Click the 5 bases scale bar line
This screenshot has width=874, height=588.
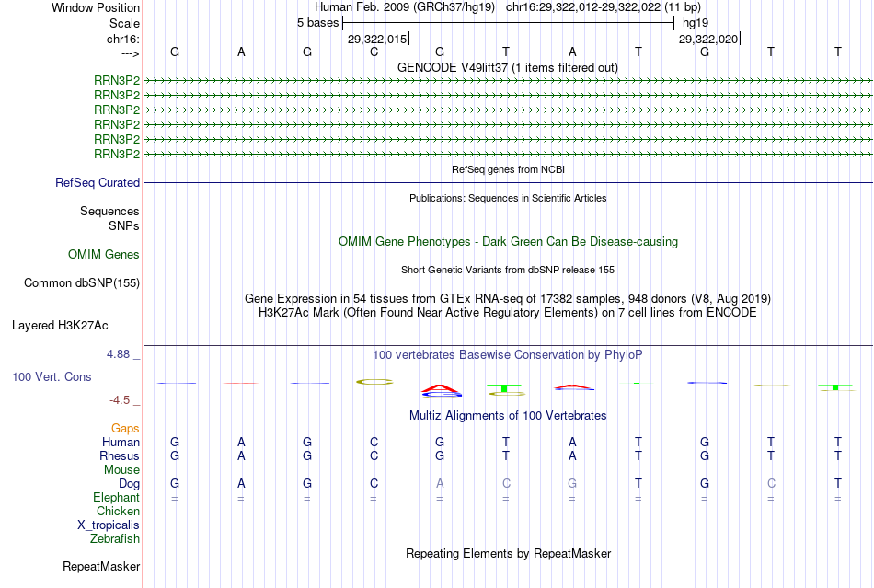point(509,23)
